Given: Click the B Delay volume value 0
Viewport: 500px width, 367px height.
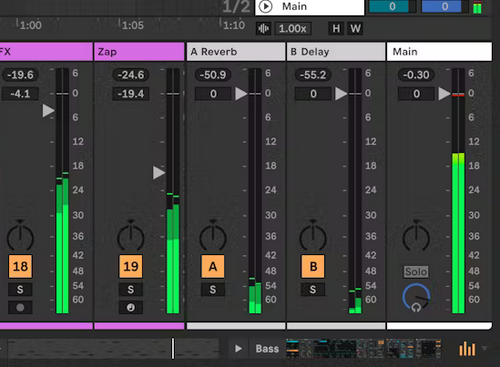Looking at the screenshot, I should point(313,94).
